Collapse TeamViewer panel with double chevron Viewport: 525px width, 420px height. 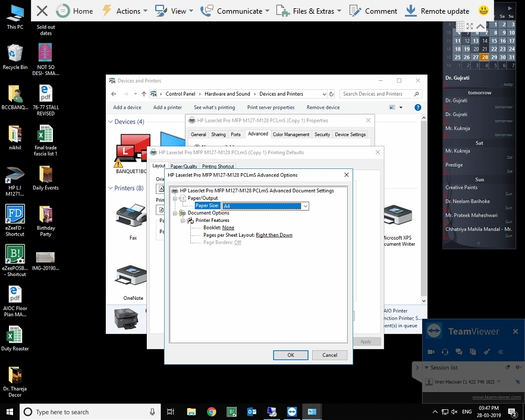point(501,352)
